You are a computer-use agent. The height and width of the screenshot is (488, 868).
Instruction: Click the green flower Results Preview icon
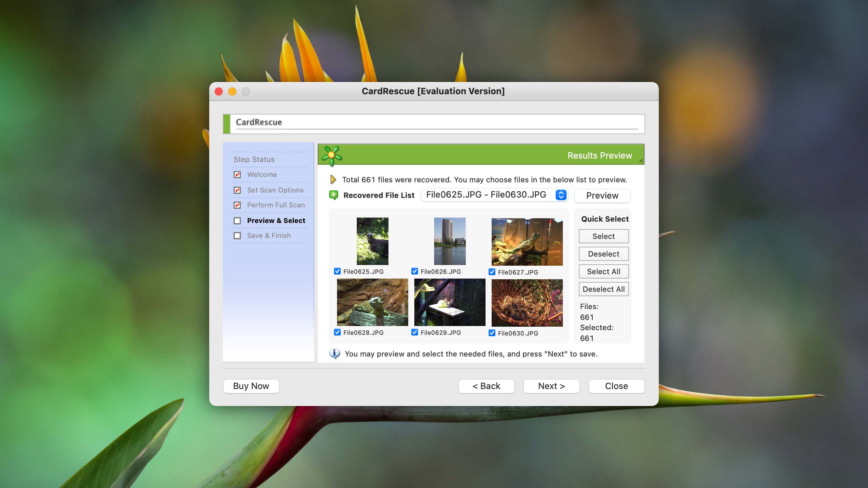[332, 156]
